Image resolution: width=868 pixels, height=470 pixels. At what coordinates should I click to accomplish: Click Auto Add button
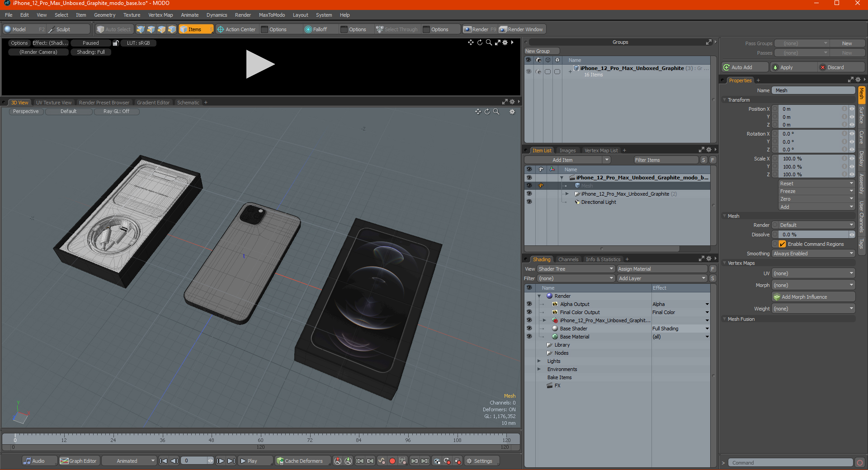pyautogui.click(x=745, y=67)
